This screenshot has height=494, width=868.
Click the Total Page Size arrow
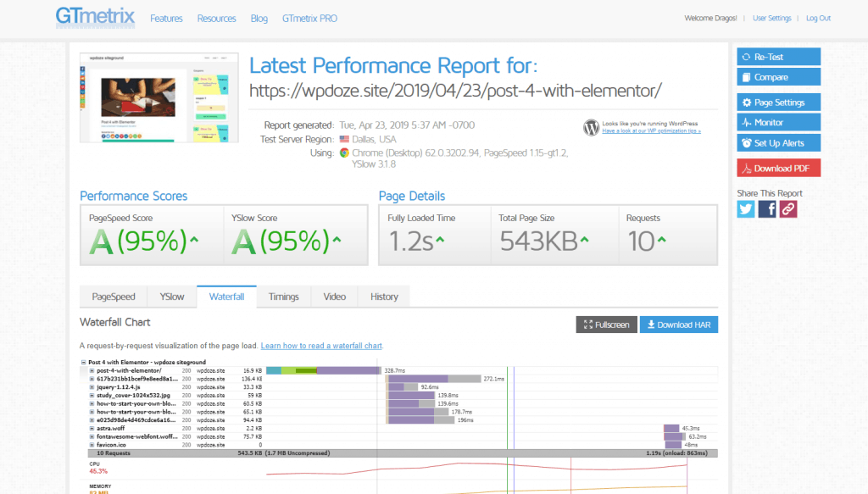click(x=584, y=240)
